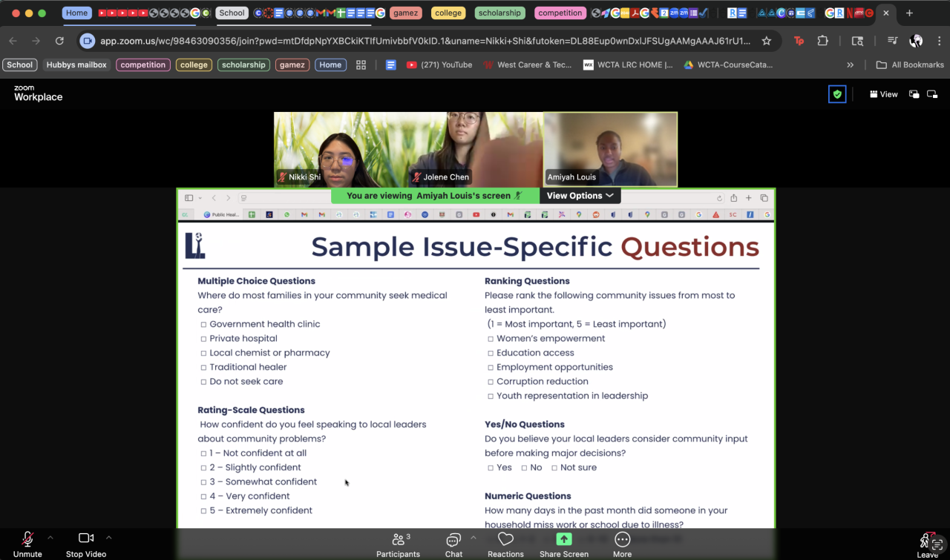Click the Zoom Workplace logo
Screen dimensions: 950x560
click(38, 93)
